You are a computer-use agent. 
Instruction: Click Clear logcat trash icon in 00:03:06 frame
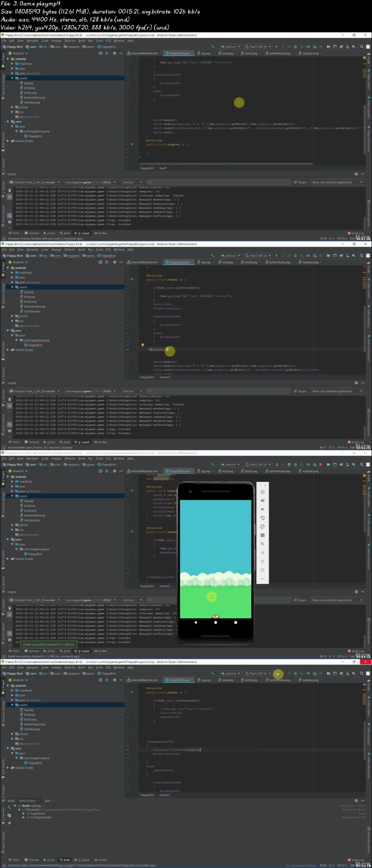[x=10, y=190]
